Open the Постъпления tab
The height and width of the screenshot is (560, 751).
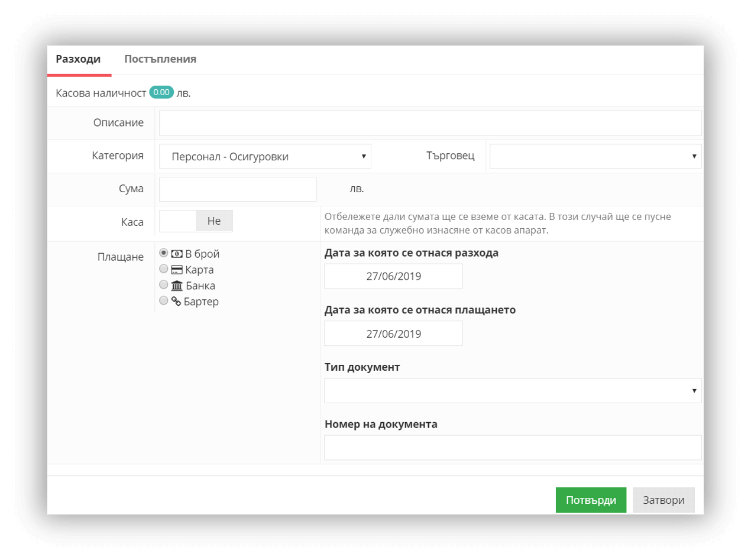tap(160, 59)
